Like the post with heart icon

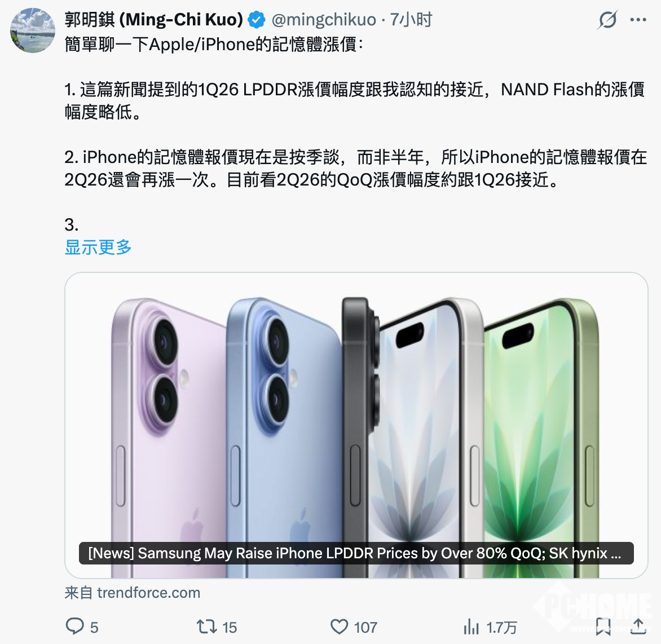(339, 627)
